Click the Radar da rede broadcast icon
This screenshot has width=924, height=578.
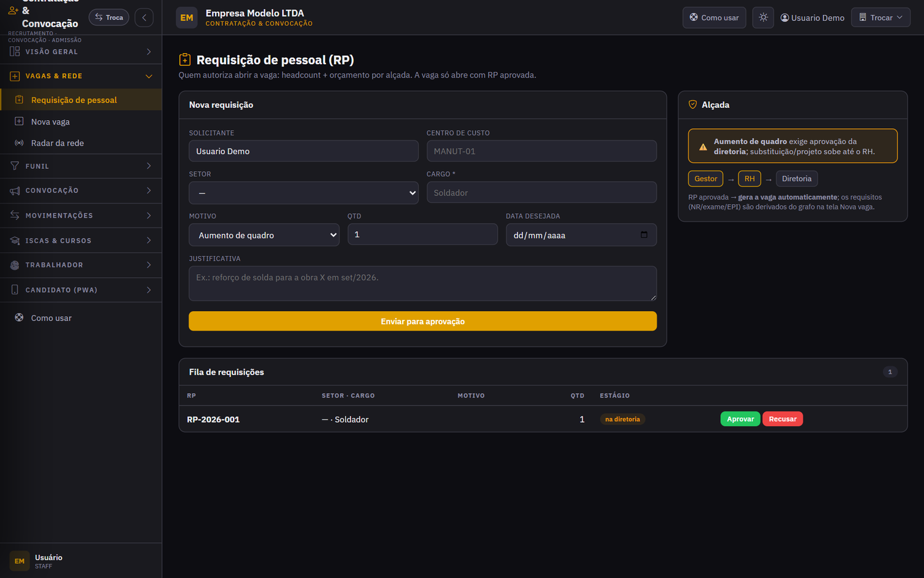pos(19,143)
